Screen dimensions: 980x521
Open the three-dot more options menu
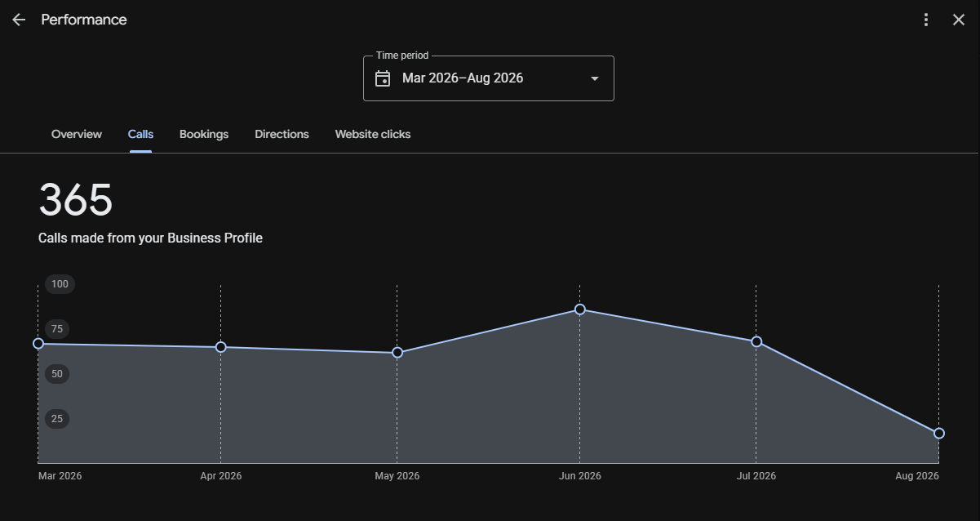[926, 20]
